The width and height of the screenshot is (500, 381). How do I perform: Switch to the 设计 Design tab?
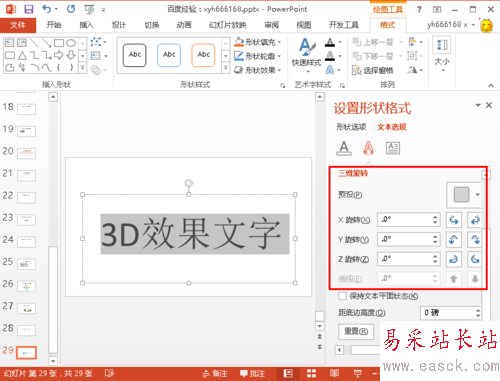click(x=118, y=25)
